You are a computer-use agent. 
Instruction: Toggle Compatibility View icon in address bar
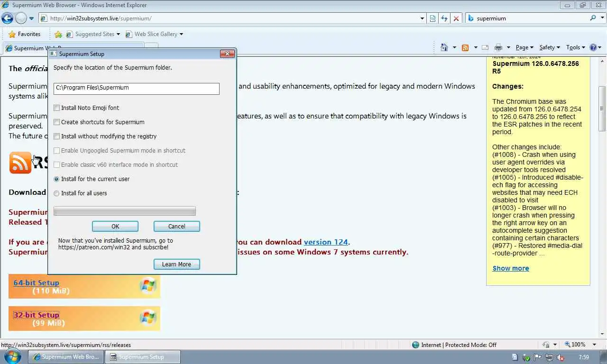pos(432,18)
